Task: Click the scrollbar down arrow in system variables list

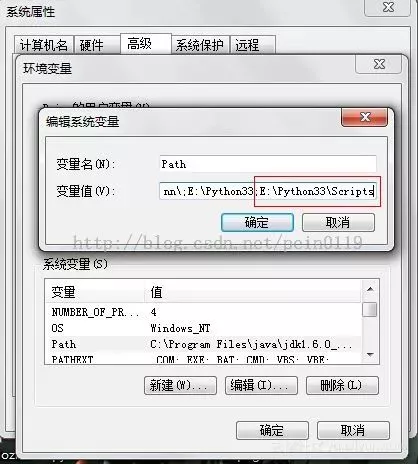Action: 370,355
